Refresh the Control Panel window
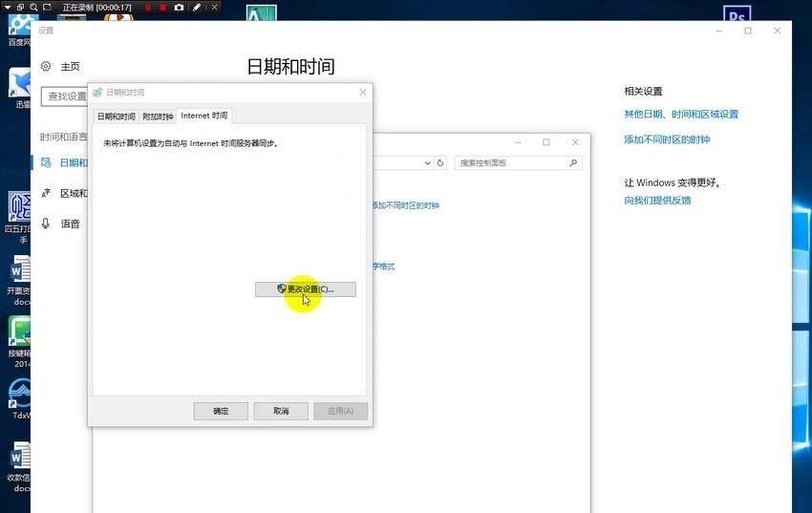This screenshot has width=812, height=513. pyautogui.click(x=440, y=163)
